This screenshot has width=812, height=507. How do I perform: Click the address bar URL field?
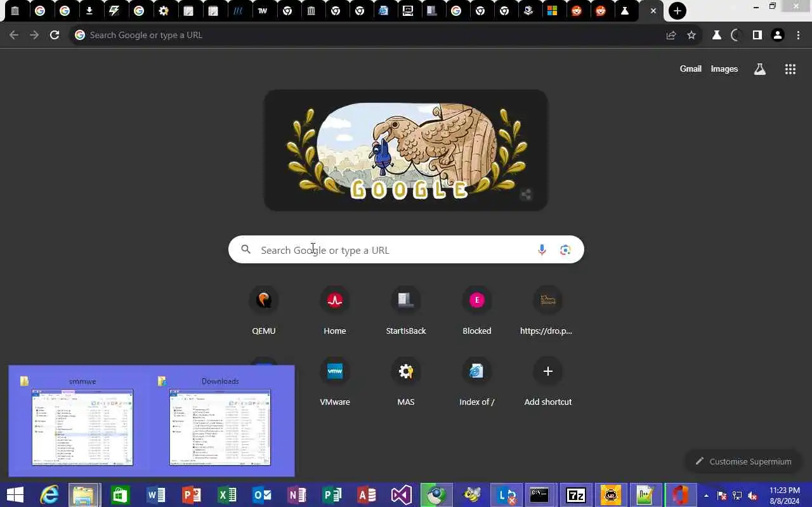(368, 35)
